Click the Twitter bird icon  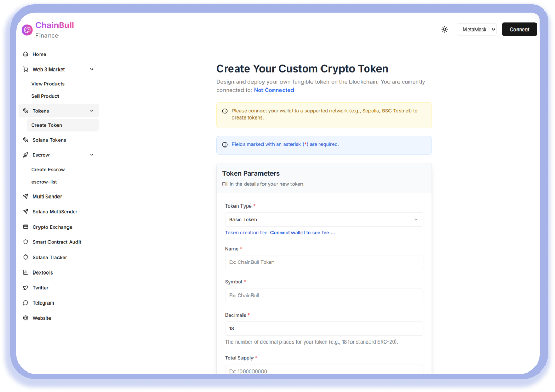(x=26, y=288)
